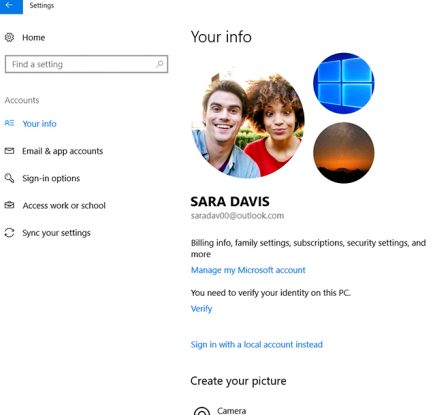Click the Your info page heading
Viewport: 435px width, 415px height.
point(221,37)
